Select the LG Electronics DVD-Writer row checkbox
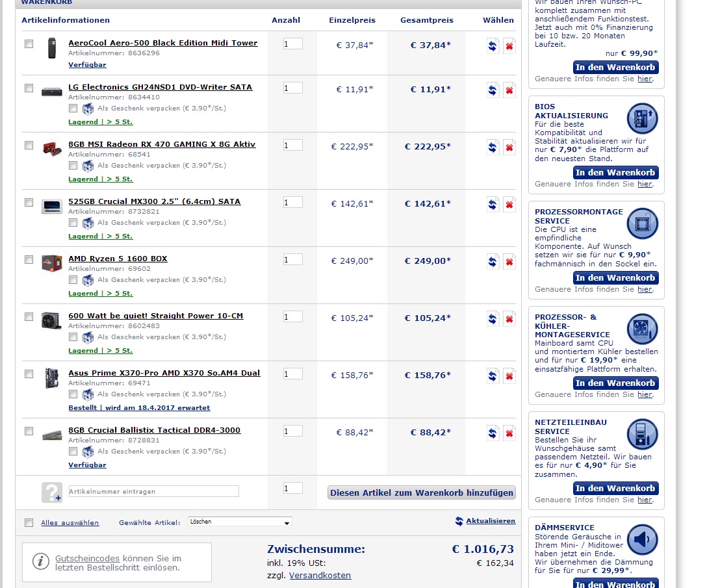Screen dimensions: 705x588 click(x=29, y=88)
